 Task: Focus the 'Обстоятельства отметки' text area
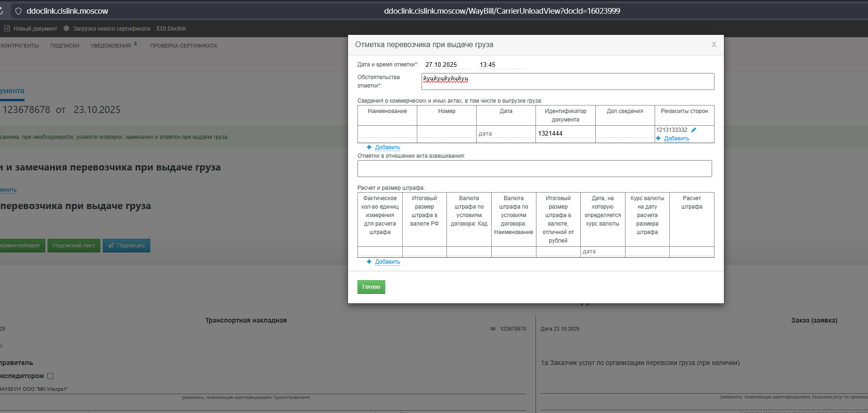pos(568,81)
